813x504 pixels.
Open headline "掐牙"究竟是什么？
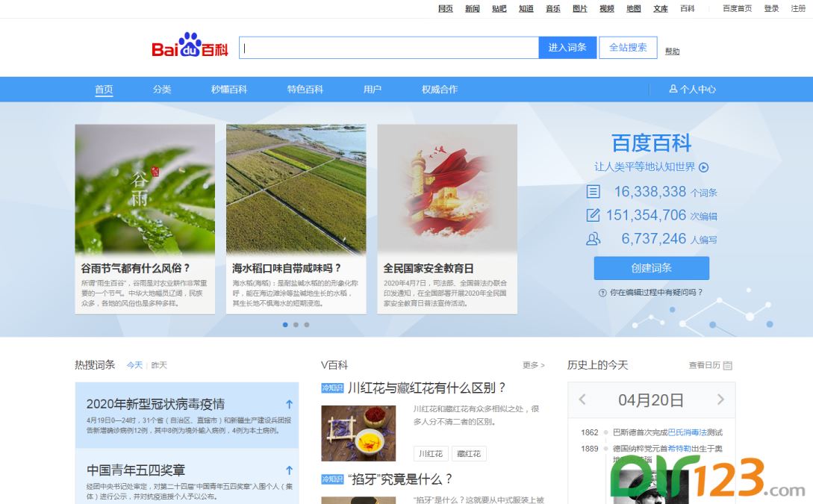pyautogui.click(x=400, y=479)
